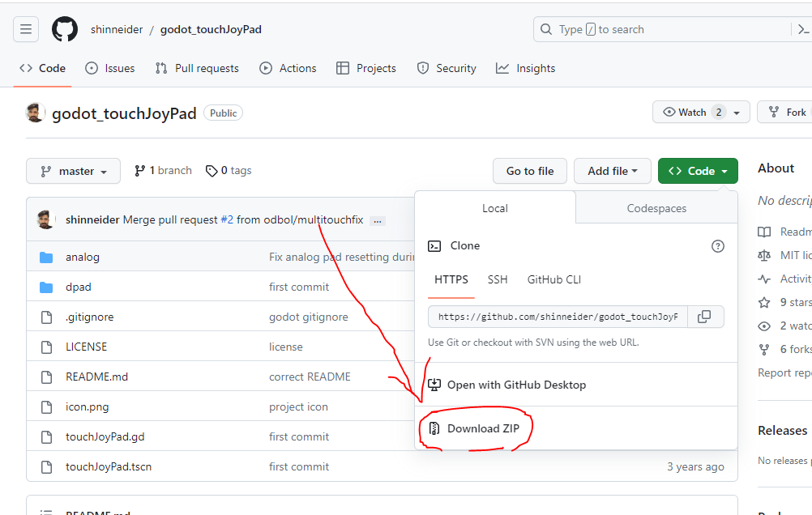Click the forks icon in About sidebar

point(764,350)
